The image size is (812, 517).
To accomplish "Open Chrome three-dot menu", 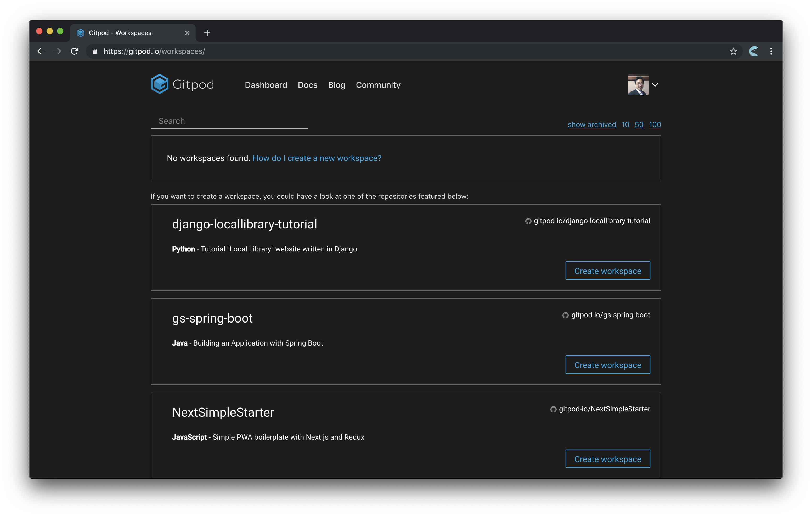I will click(771, 51).
